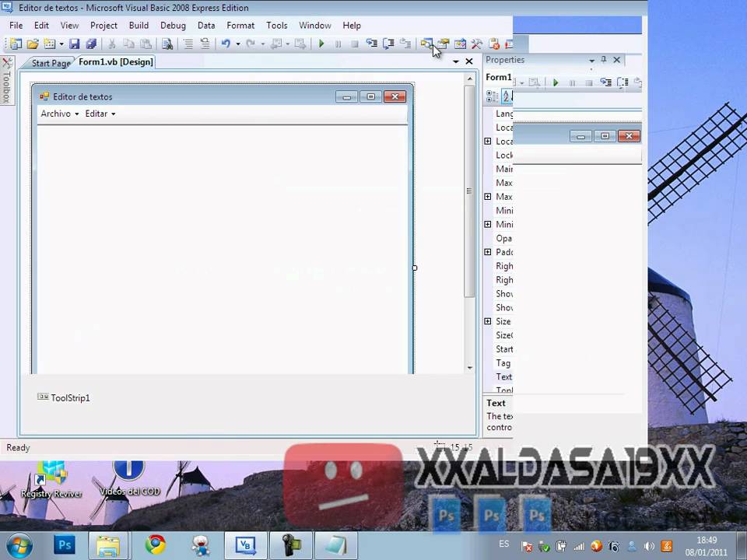Screen dimensions: 747x560
Task: Click Comment out selected lines icon
Action: pos(188,44)
